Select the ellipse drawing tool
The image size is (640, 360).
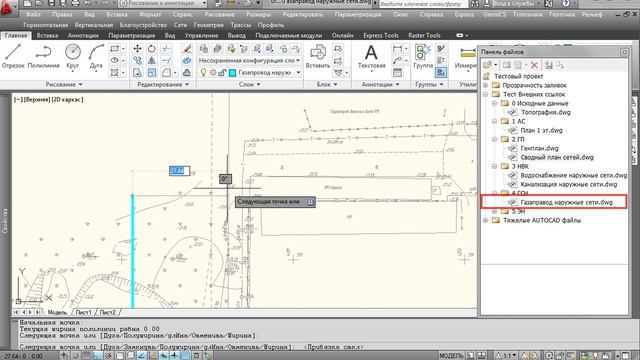pos(114,60)
